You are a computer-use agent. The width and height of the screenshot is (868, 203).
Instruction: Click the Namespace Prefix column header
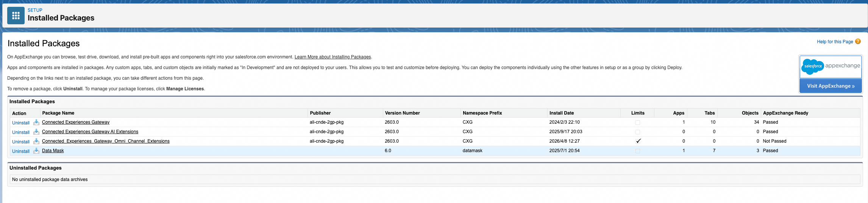[482, 113]
